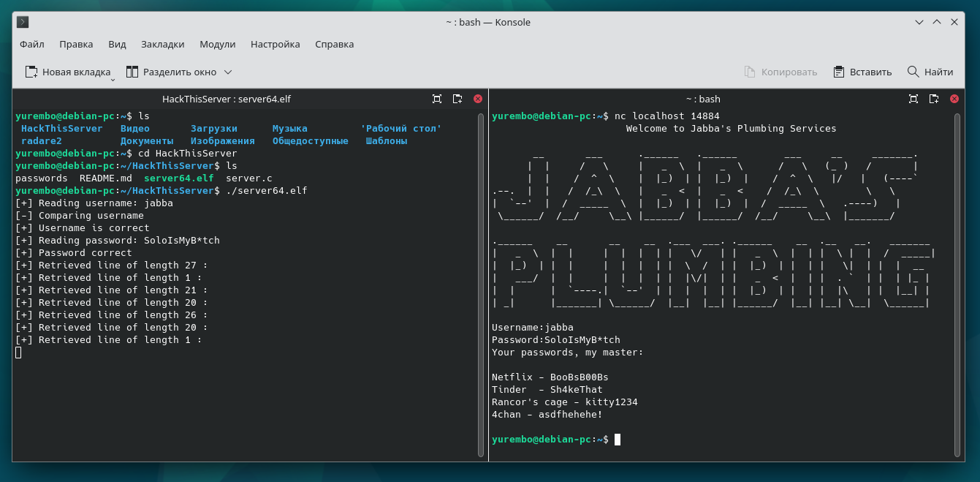This screenshot has height=482, width=980.
Task: Click 'Your passwords, my master:' line
Action: 568,353
